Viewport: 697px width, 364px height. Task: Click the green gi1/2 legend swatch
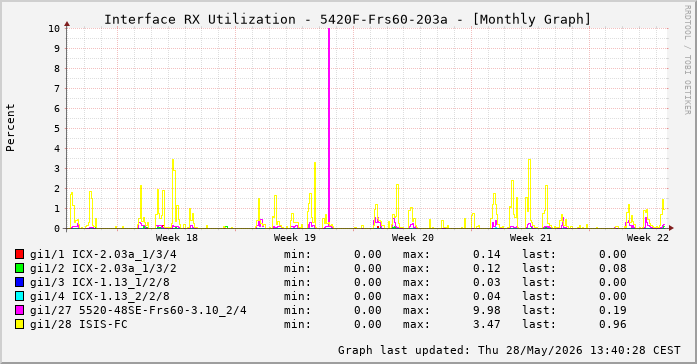point(20,268)
